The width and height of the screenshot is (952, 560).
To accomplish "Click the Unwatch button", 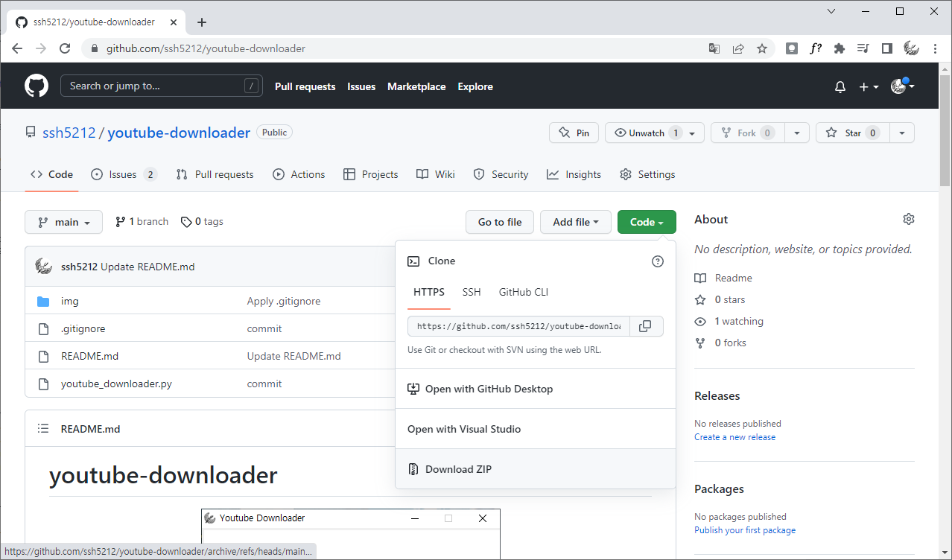I will (x=655, y=133).
